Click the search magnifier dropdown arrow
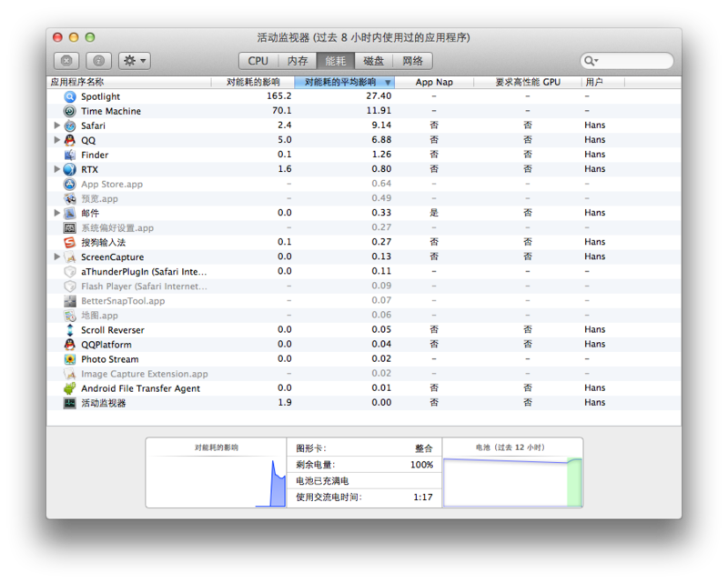728x583 pixels. pos(591,61)
